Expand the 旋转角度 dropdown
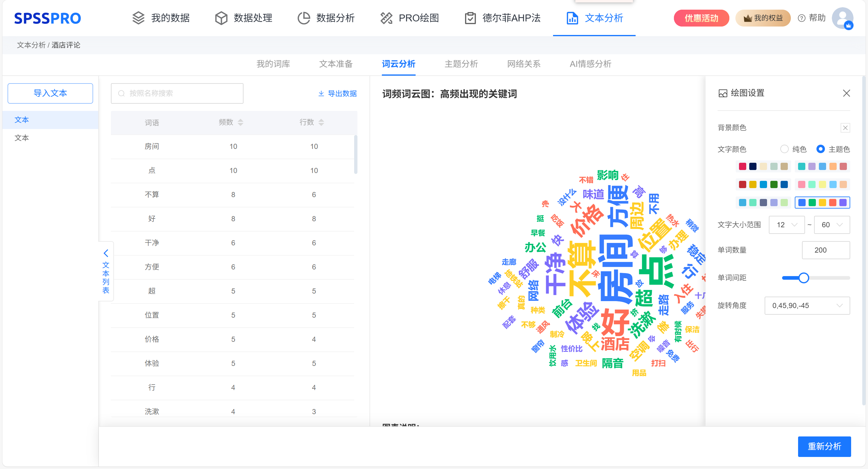 point(807,306)
